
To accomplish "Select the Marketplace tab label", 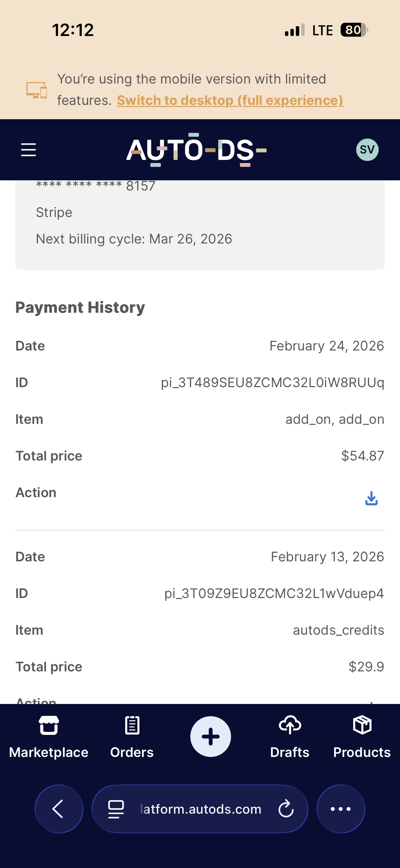I will click(x=49, y=752).
